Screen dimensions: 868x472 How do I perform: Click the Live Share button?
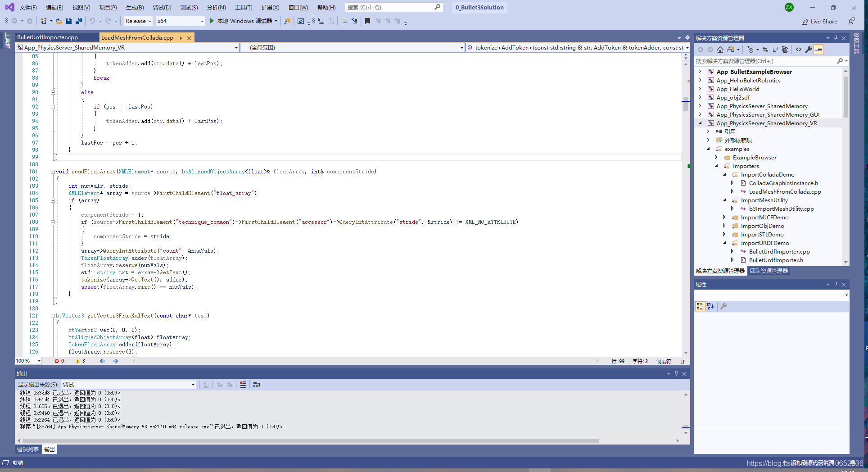(819, 21)
